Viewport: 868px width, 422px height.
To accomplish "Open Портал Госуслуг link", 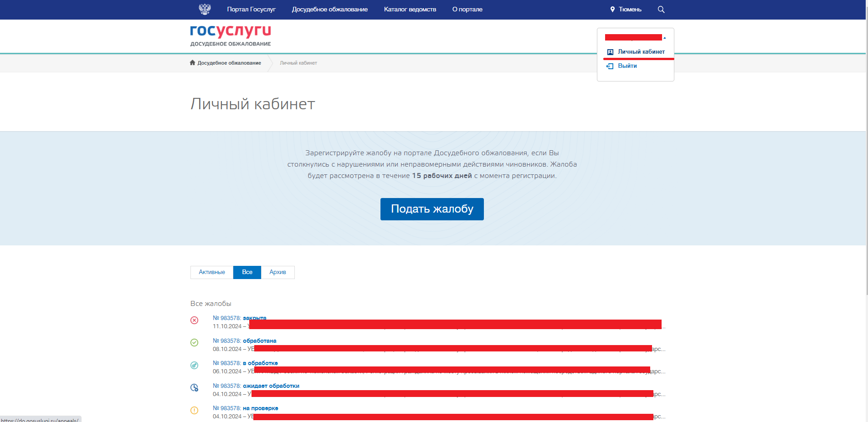I will [x=251, y=10].
